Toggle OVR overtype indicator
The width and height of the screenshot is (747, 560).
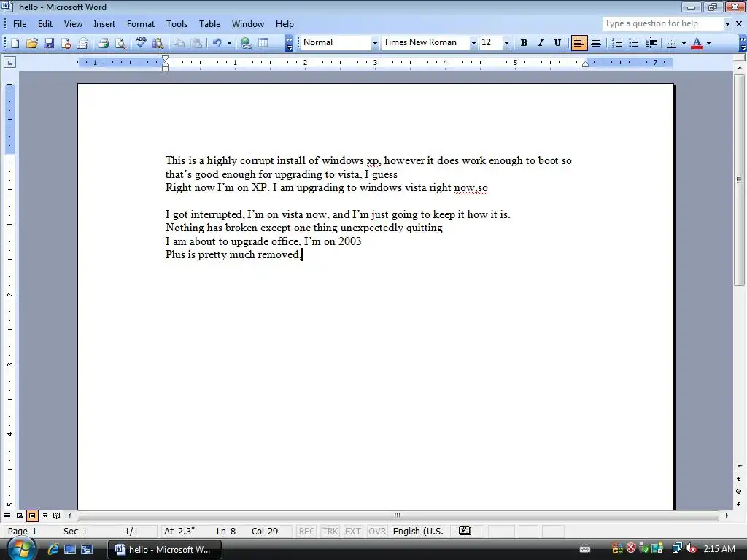(x=377, y=531)
